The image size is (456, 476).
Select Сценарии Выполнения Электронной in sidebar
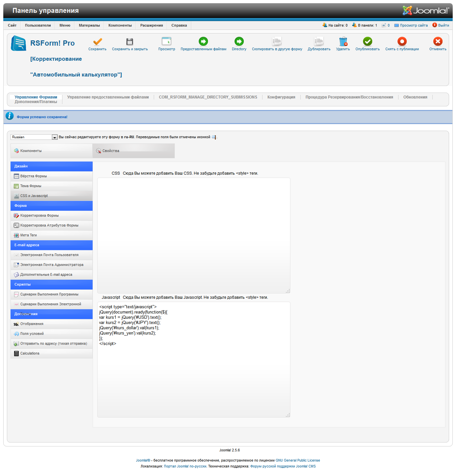[52, 304]
